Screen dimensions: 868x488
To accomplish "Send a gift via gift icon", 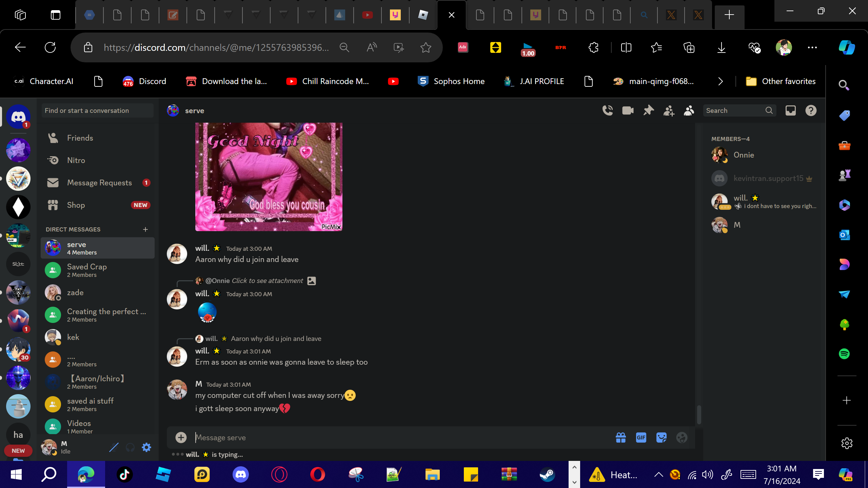I will pyautogui.click(x=620, y=438).
